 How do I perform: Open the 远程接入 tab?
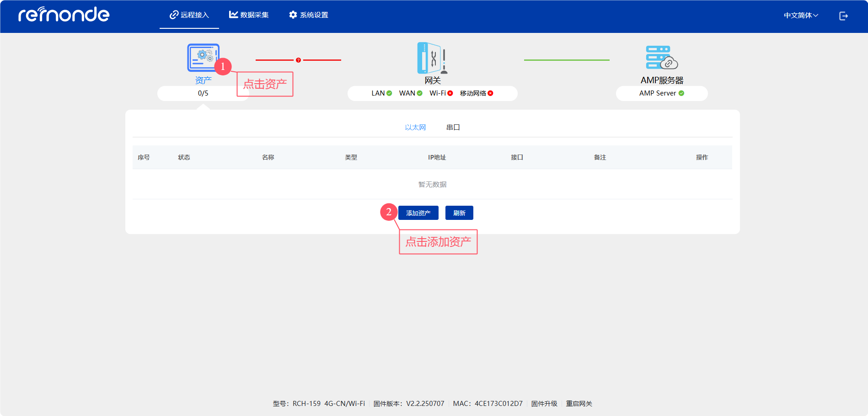pyautogui.click(x=189, y=15)
